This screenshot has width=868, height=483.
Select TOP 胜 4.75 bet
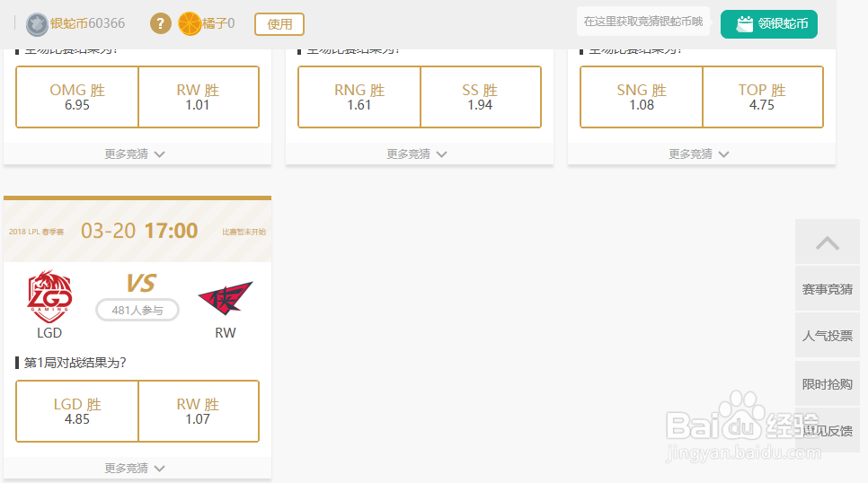click(x=763, y=97)
